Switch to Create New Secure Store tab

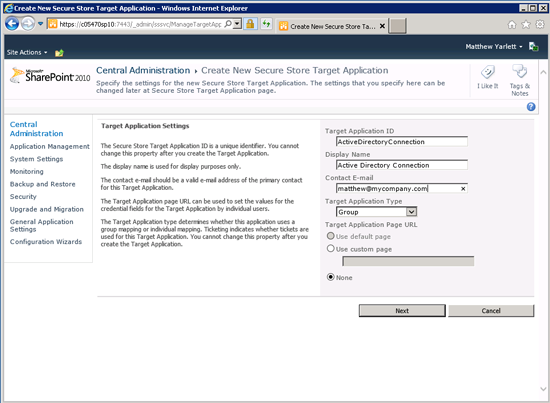tap(328, 26)
